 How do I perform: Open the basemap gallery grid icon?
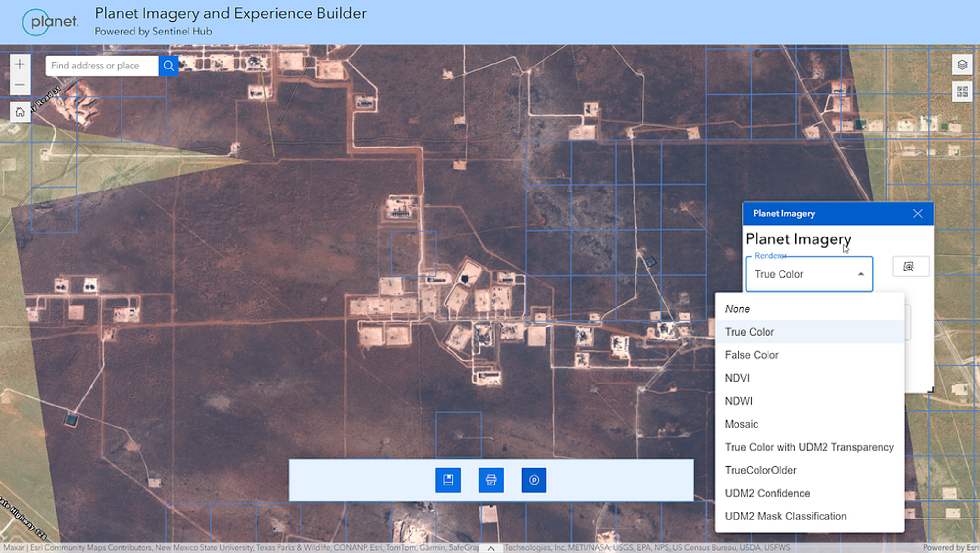962,91
